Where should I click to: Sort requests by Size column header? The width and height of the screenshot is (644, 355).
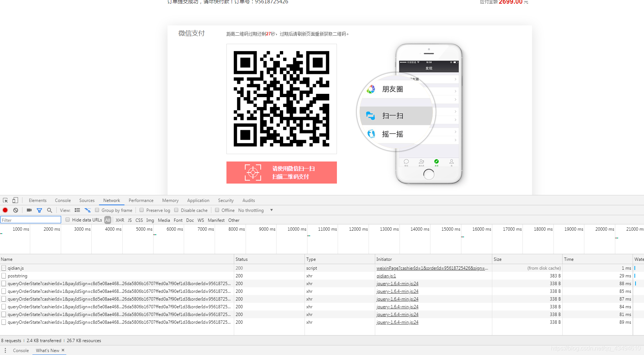[527, 259]
